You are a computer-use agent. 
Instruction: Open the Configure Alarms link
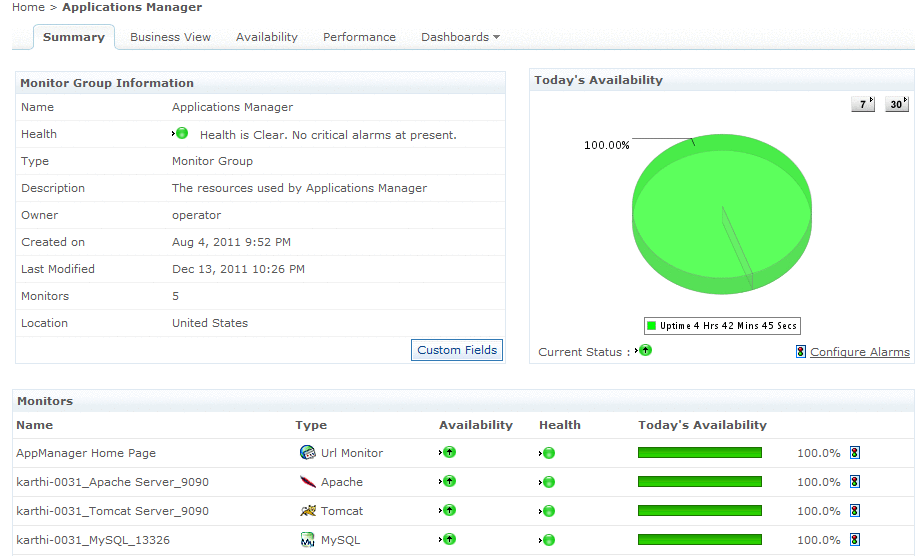click(x=859, y=352)
